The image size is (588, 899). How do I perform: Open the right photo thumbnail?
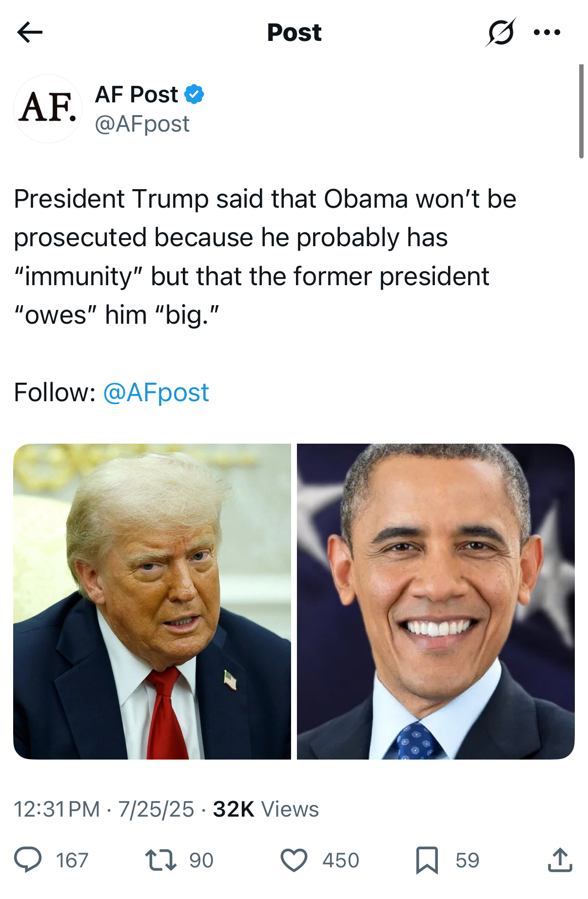436,601
